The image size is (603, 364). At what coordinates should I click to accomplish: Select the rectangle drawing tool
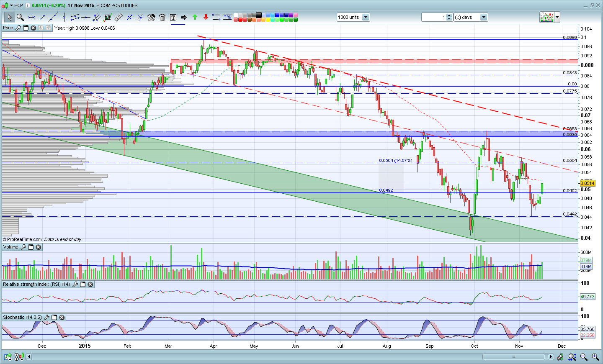pyautogui.click(x=216, y=17)
